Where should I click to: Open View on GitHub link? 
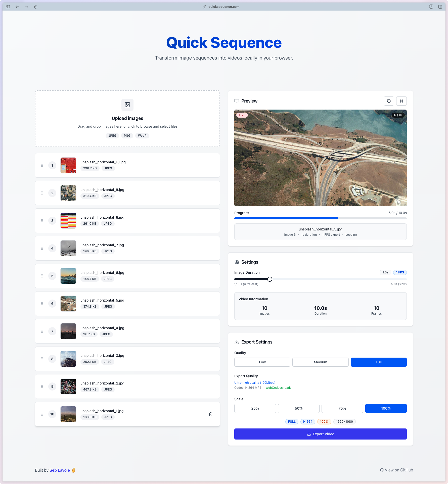396,470
